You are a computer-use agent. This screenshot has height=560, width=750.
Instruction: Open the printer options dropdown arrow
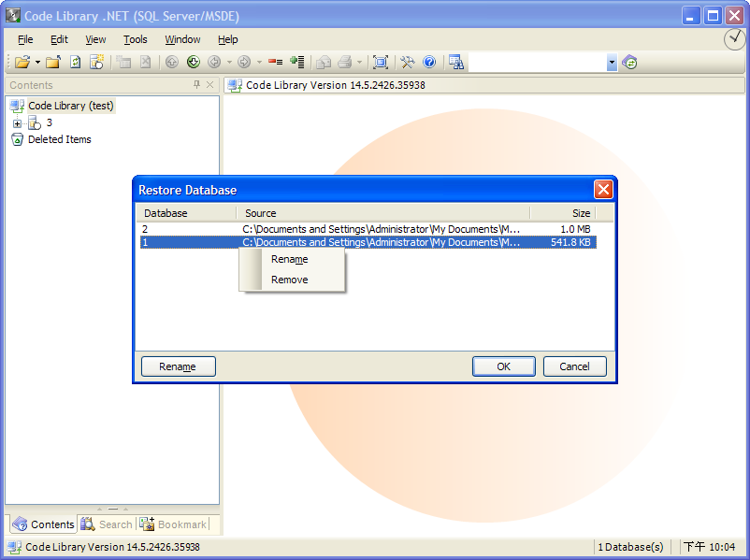359,62
